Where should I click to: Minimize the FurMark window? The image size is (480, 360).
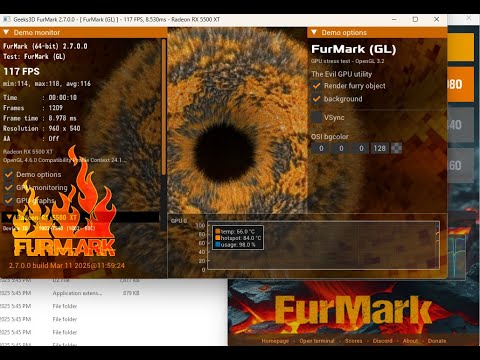tap(394, 19)
